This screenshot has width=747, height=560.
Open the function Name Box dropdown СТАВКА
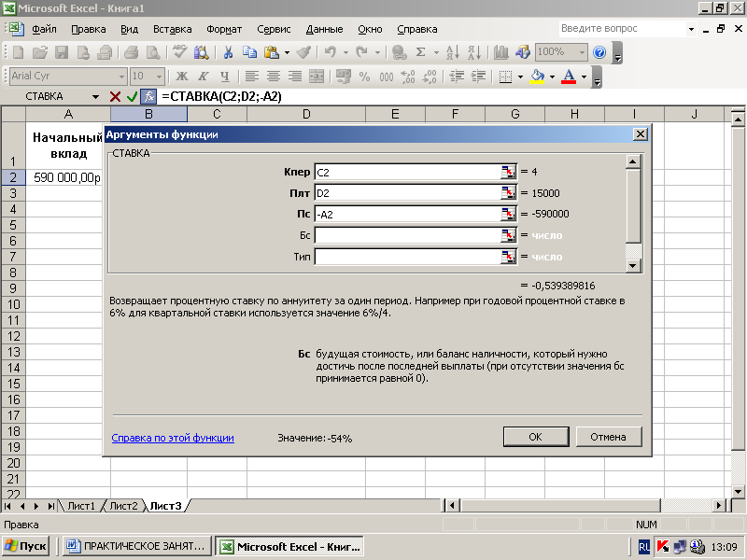(95, 97)
